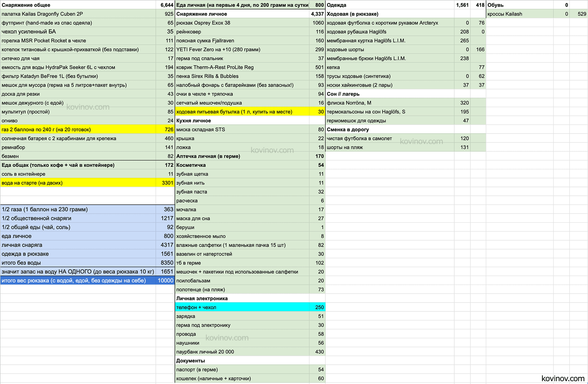Image resolution: width=588 pixels, height=384 pixels.
Task: Click the 'Снаряжение общее' header cell
Action: pos(78,5)
